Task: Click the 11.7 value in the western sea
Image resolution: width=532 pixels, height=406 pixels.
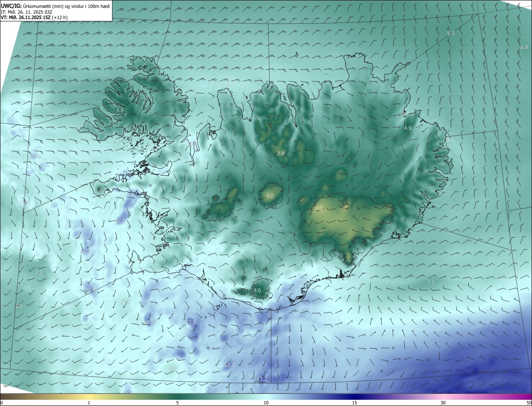Action: click(x=85, y=251)
